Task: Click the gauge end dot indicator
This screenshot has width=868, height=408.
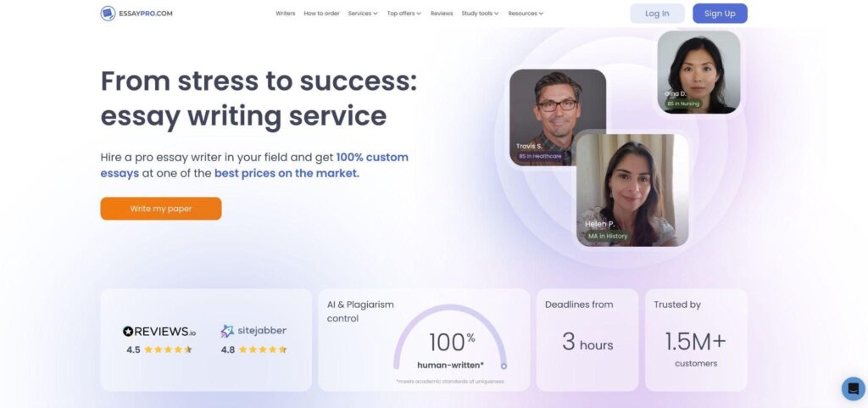Action: point(504,366)
